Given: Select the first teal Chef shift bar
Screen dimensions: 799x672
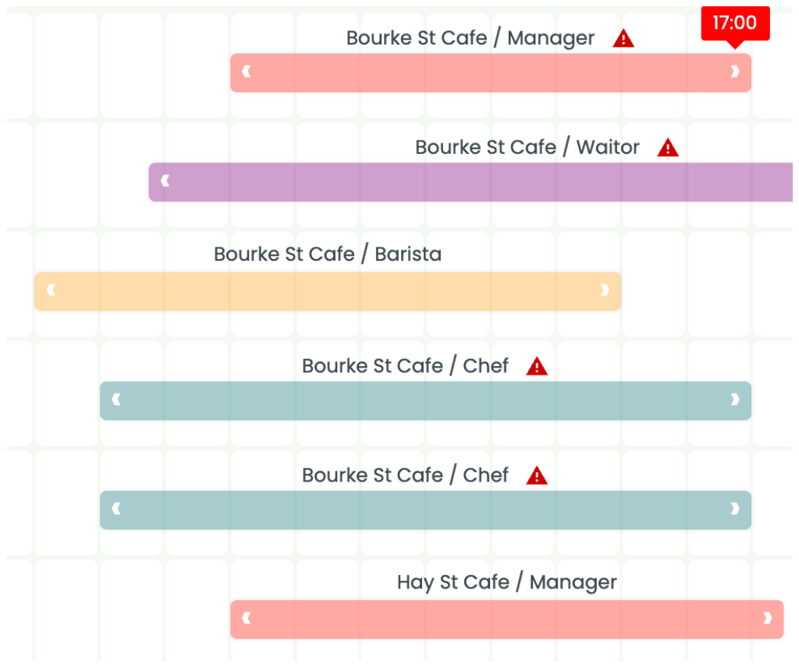Looking at the screenshot, I should pyautogui.click(x=425, y=400).
